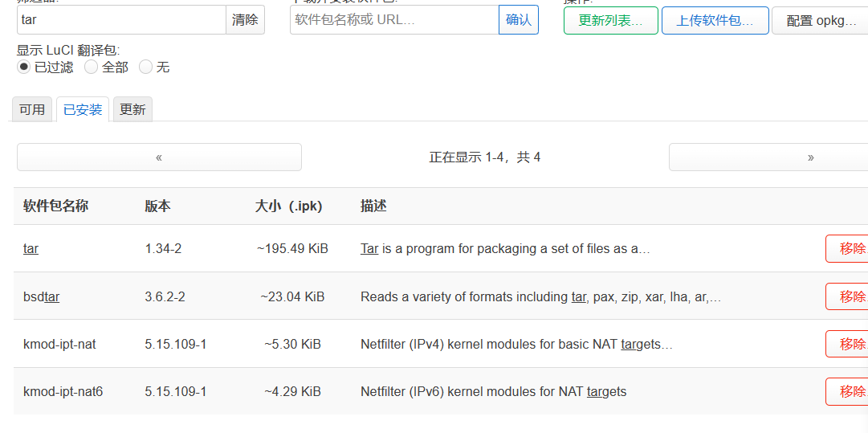868x433 pixels.
Task: Click the 'Tar is a program for packaging' description
Action: 505,248
